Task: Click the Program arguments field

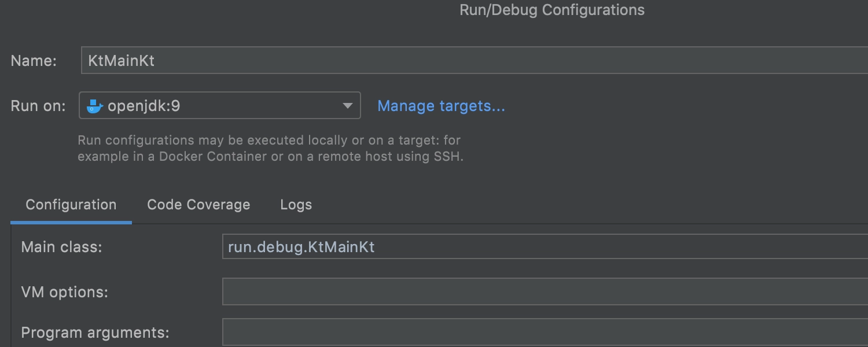Action: pyautogui.click(x=545, y=333)
